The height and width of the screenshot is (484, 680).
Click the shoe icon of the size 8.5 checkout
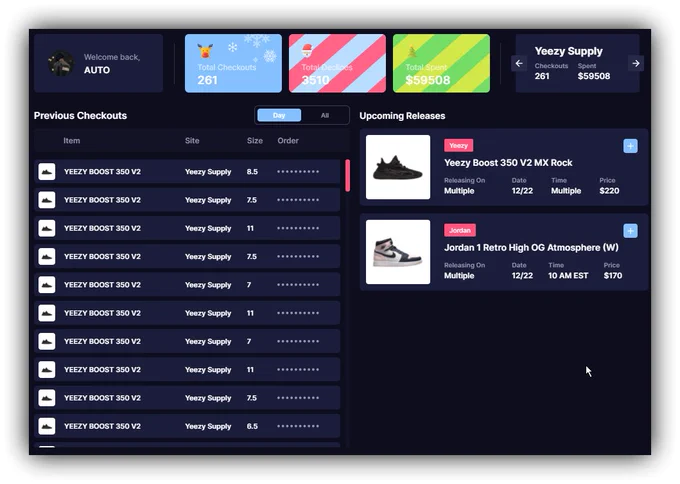[x=47, y=172]
